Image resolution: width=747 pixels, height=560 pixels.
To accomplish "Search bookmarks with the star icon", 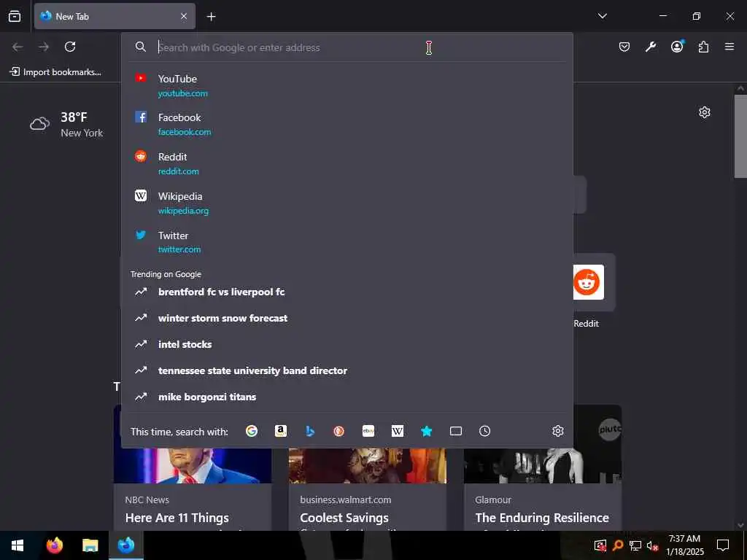I will (426, 431).
